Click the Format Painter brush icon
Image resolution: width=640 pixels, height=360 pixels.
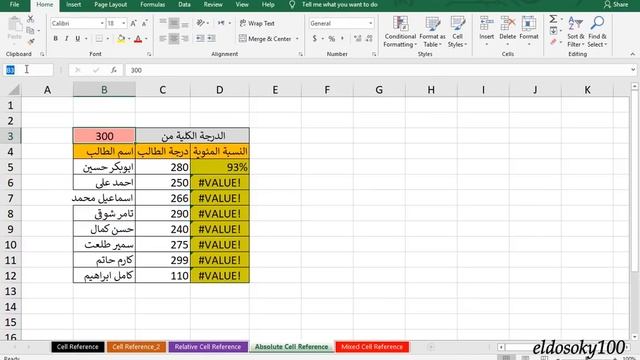(x=31, y=41)
